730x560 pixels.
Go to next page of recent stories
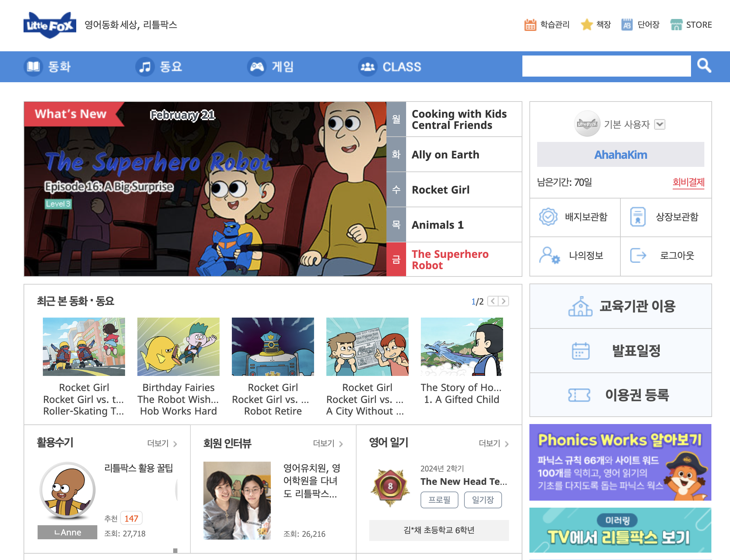point(504,301)
